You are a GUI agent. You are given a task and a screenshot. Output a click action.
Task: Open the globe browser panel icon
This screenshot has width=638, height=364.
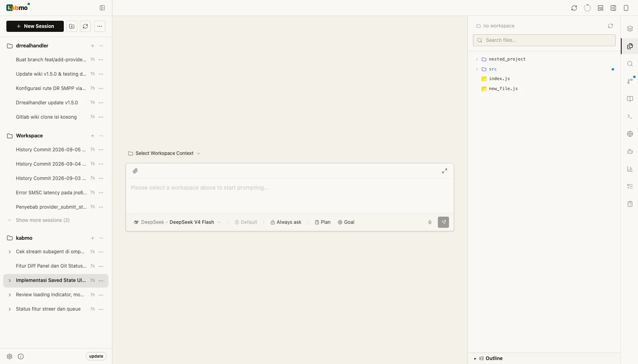pos(630,134)
